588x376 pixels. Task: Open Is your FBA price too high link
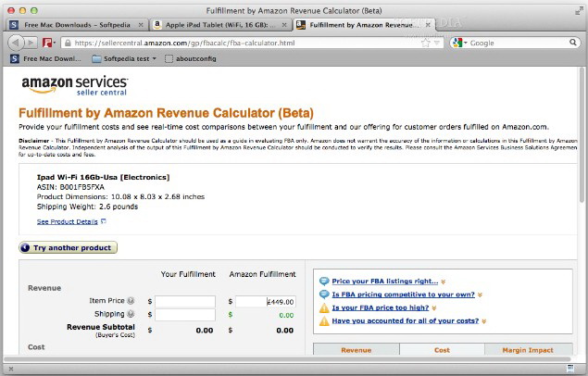coord(381,307)
